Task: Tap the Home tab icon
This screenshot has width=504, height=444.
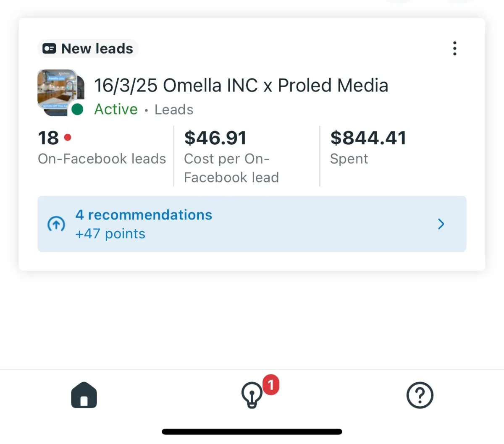Action: point(84,395)
